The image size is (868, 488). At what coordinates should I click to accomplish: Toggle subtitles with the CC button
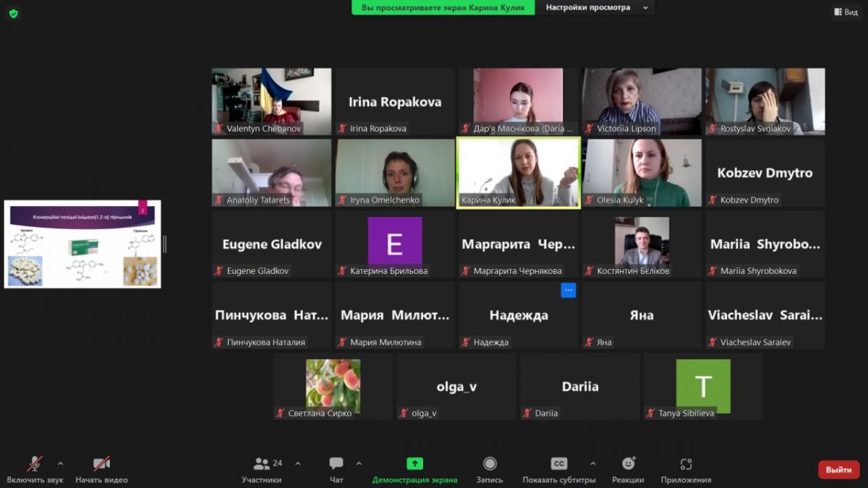(559, 464)
